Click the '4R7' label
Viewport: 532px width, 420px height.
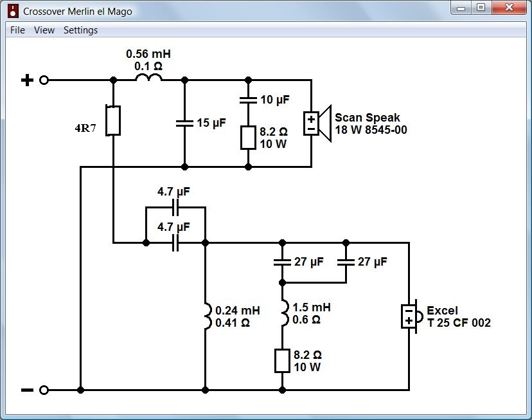[85, 128]
